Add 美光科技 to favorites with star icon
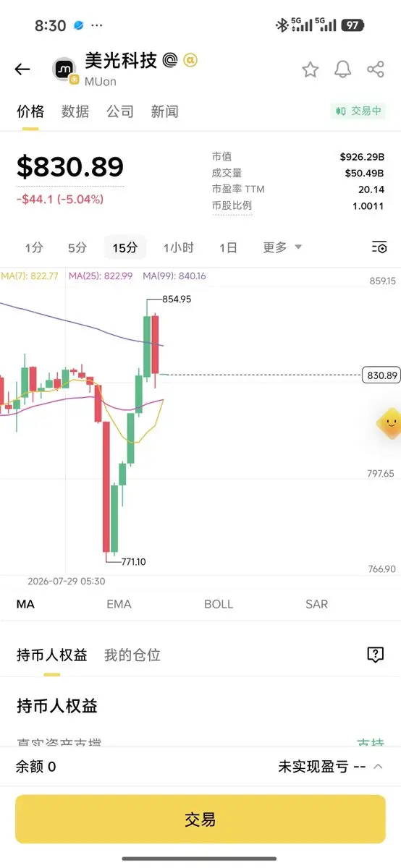This screenshot has width=401, height=868. pos(310,69)
